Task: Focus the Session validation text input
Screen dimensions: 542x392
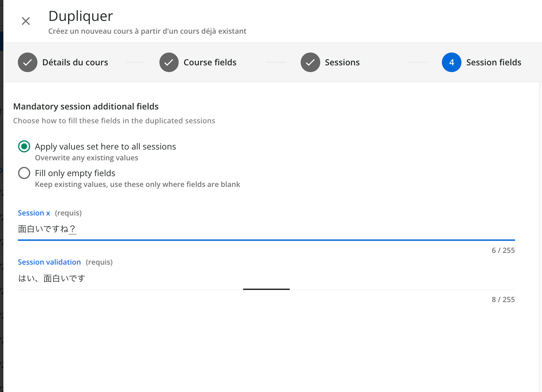Action: (266, 279)
